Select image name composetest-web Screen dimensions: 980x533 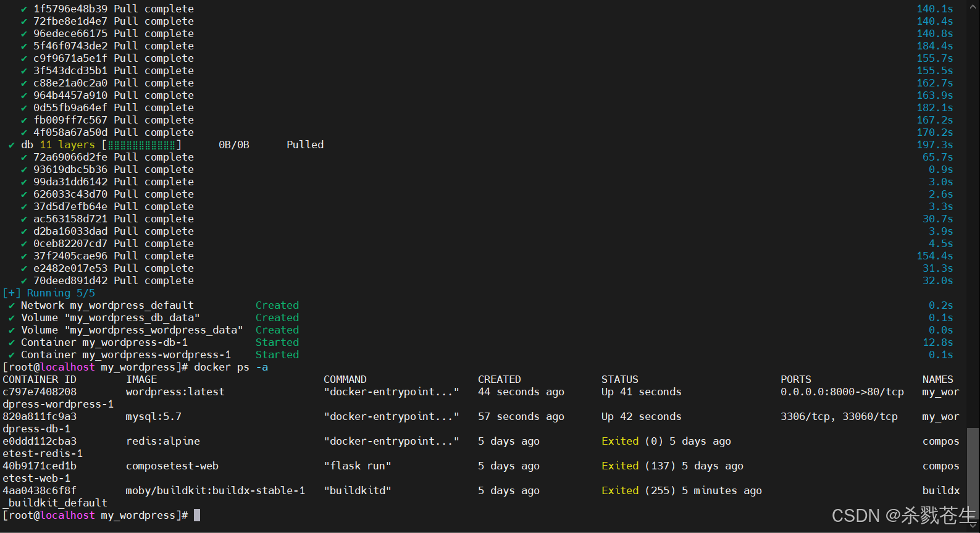[172, 466]
